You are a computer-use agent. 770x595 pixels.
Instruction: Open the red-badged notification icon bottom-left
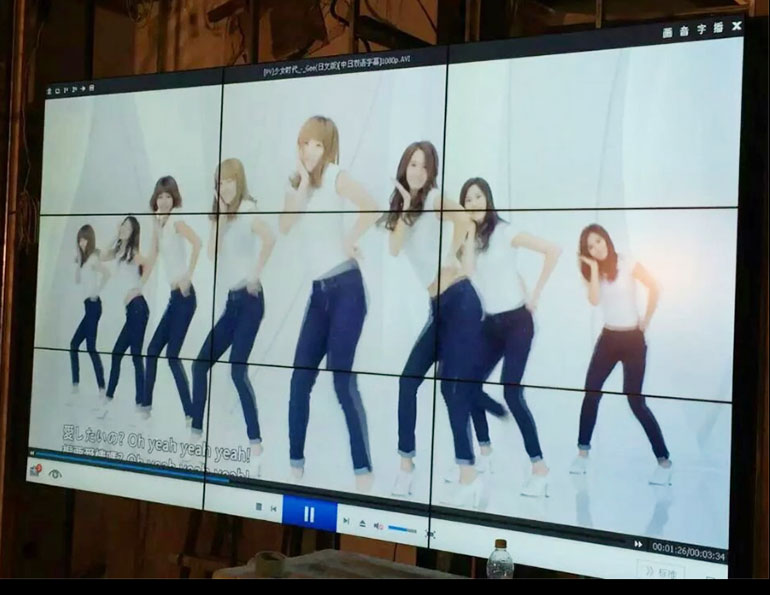[36, 470]
